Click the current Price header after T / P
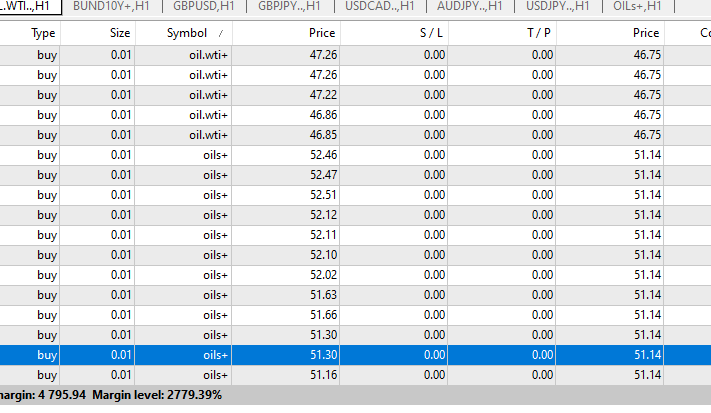This screenshot has height=413, width=711. [610, 33]
